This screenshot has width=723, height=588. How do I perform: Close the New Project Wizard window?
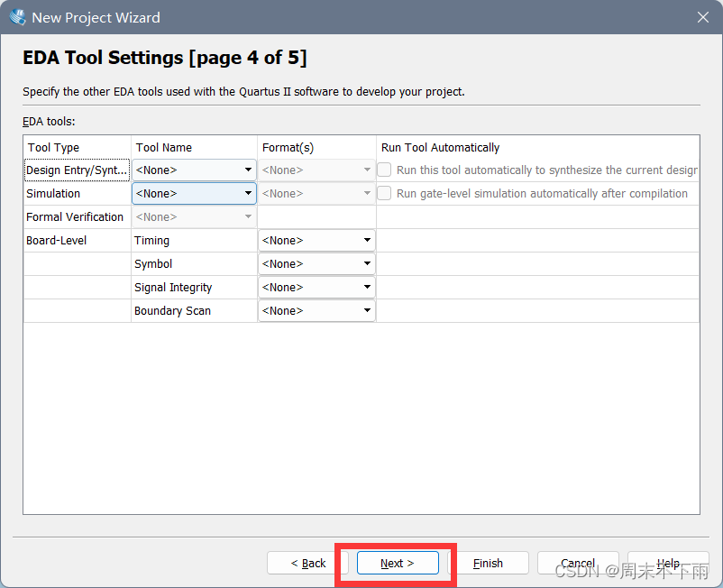[x=702, y=17]
